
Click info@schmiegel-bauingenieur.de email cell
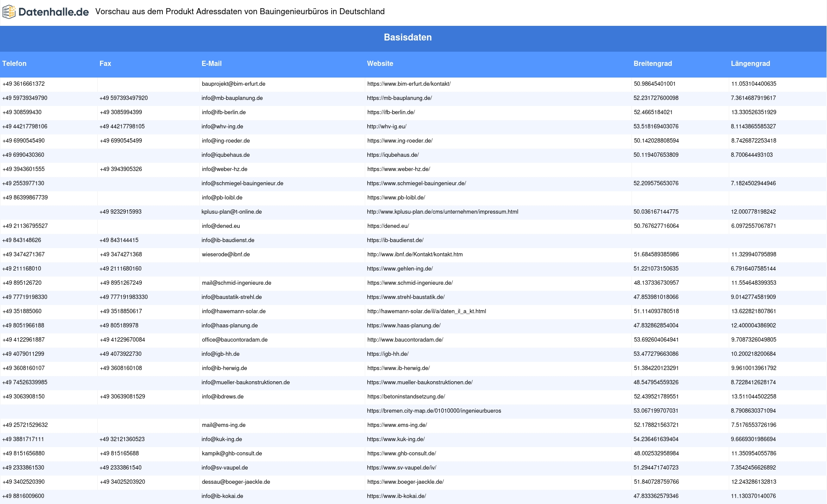pos(243,184)
